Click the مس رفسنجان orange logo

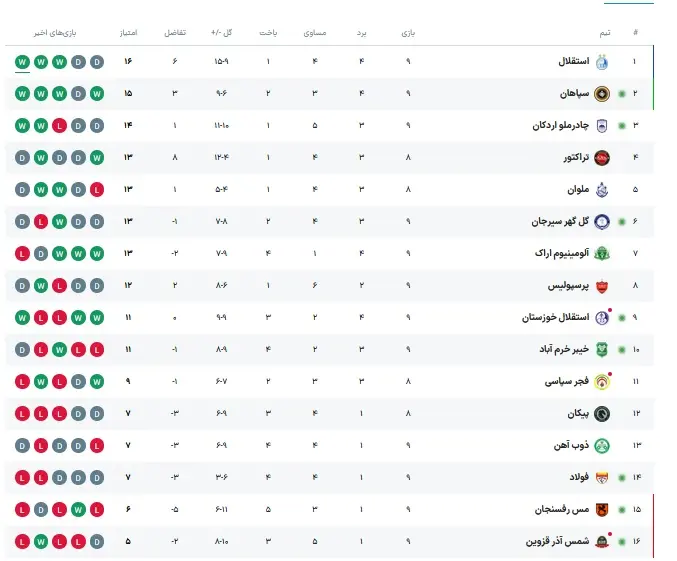click(601, 510)
